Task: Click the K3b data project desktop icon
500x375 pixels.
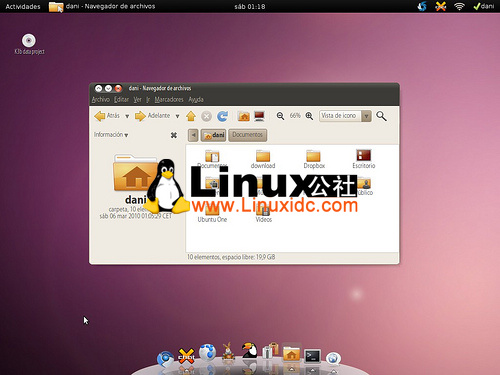Action: (x=29, y=44)
